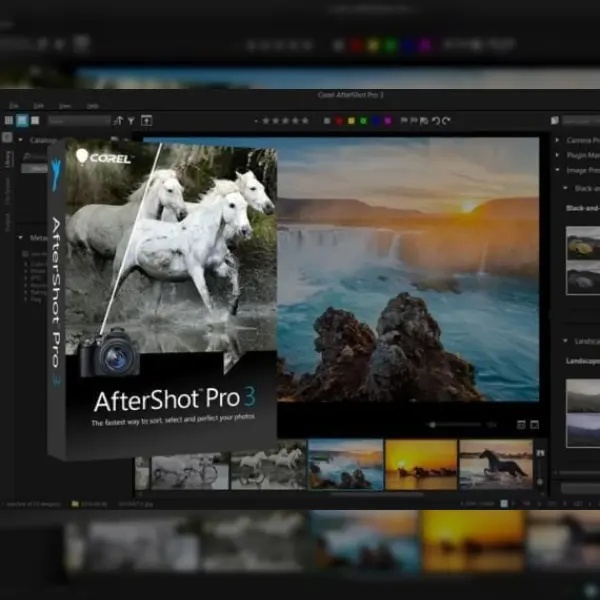The width and height of the screenshot is (600, 600).
Task: Collapse the Image Presets section
Action: 558,169
